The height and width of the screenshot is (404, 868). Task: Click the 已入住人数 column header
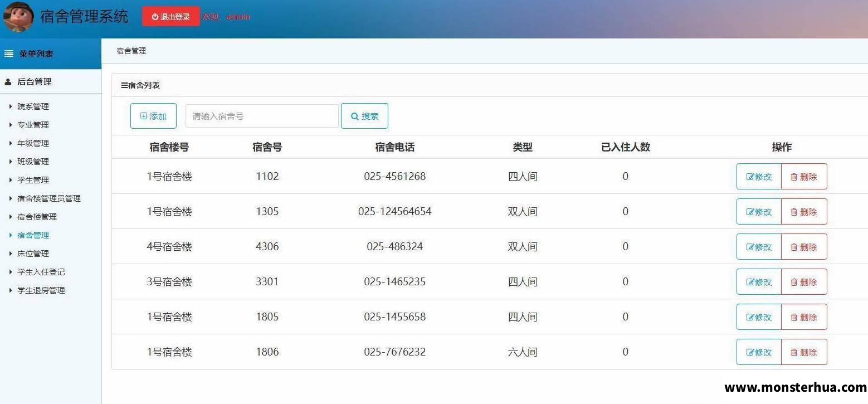[626, 147]
